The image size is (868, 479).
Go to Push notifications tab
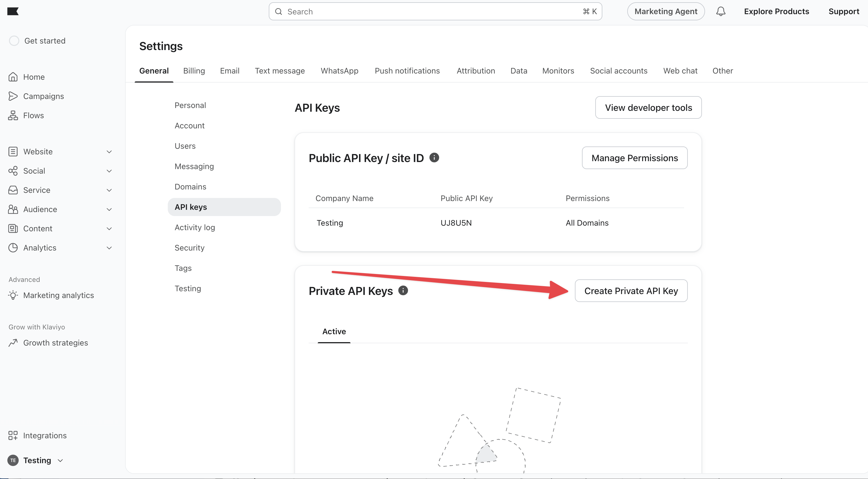(x=407, y=71)
